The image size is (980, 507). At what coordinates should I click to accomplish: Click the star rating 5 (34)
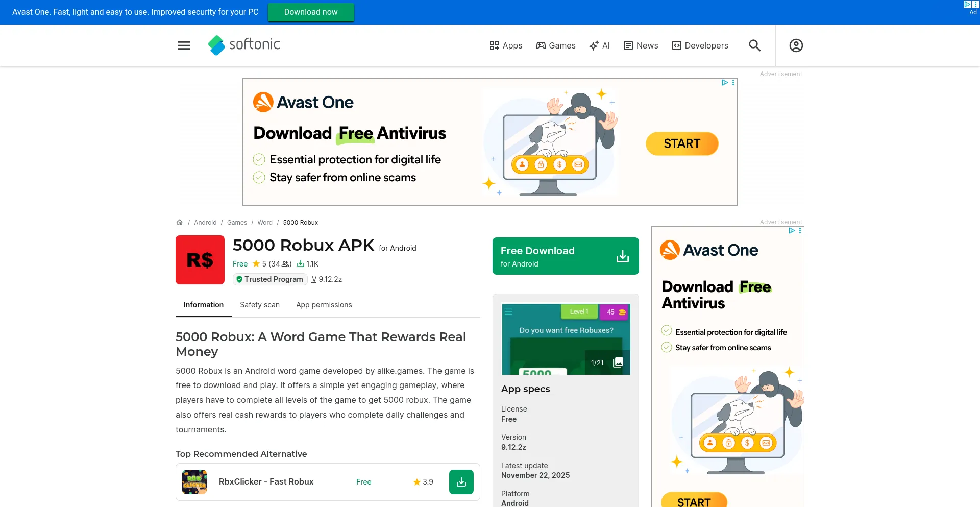(272, 264)
